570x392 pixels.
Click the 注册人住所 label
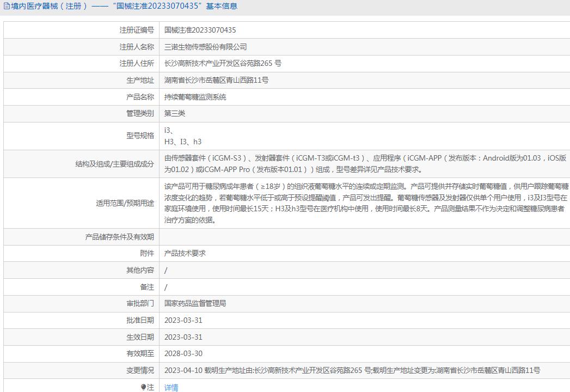tap(137, 63)
